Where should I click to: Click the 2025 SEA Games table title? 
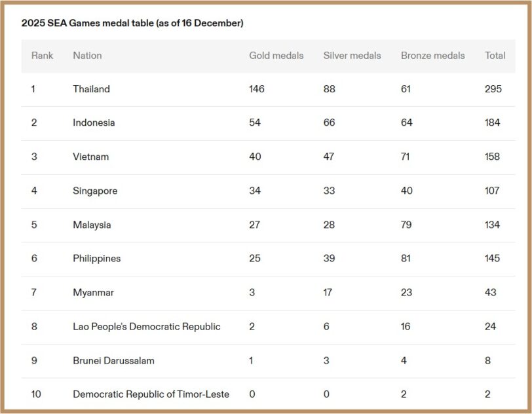132,23
